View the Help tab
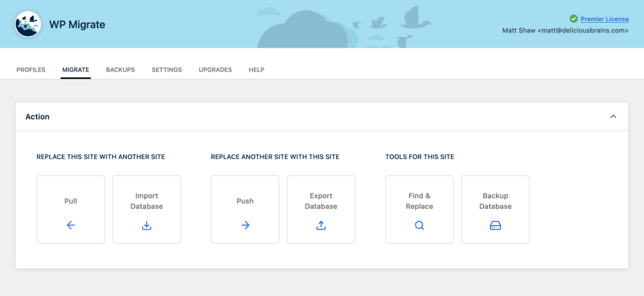The image size is (644, 296). [257, 70]
